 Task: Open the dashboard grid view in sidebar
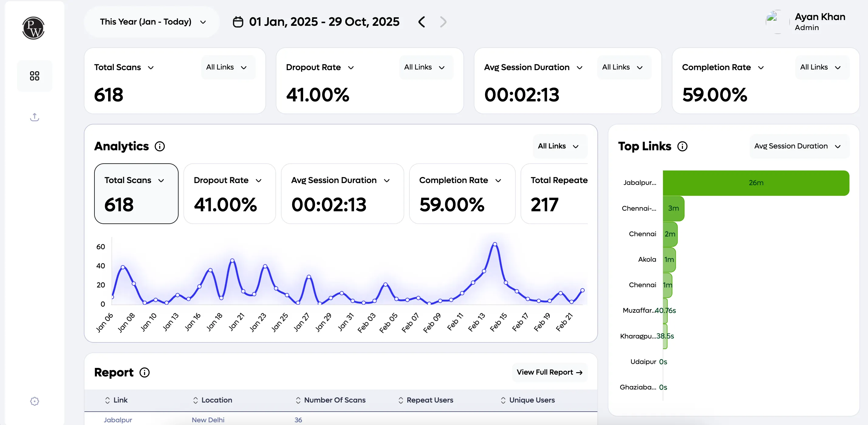pos(34,76)
